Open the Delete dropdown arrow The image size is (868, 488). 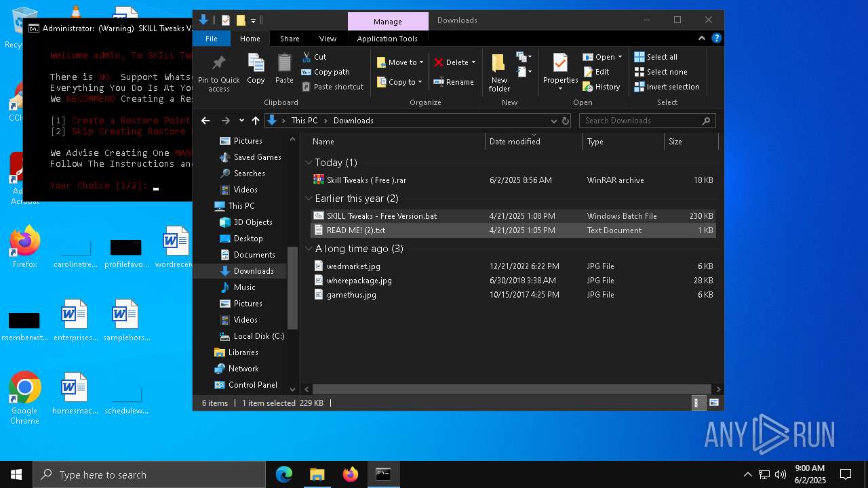click(x=473, y=62)
